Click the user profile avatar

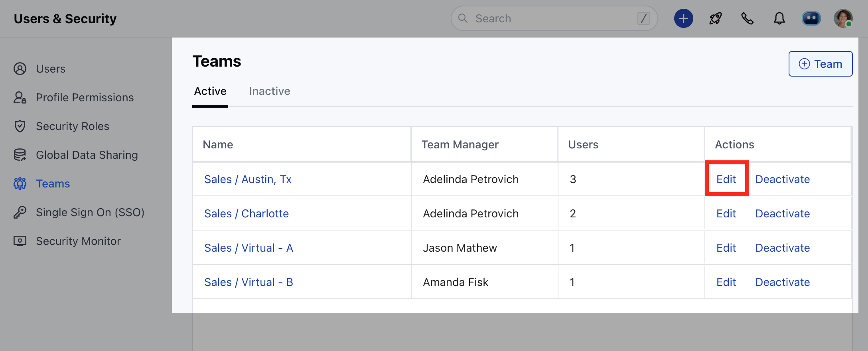[x=843, y=19]
